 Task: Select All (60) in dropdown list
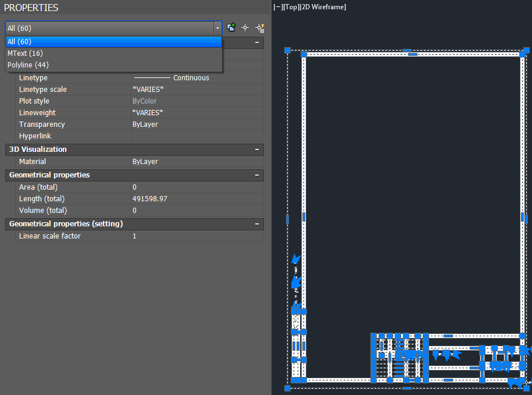coord(113,42)
